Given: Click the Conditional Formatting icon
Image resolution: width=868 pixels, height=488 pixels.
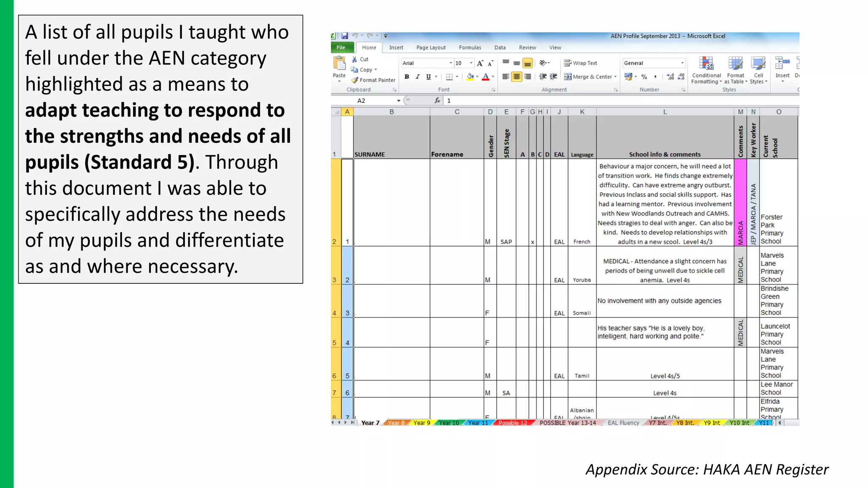Looking at the screenshot, I should coord(706,64).
